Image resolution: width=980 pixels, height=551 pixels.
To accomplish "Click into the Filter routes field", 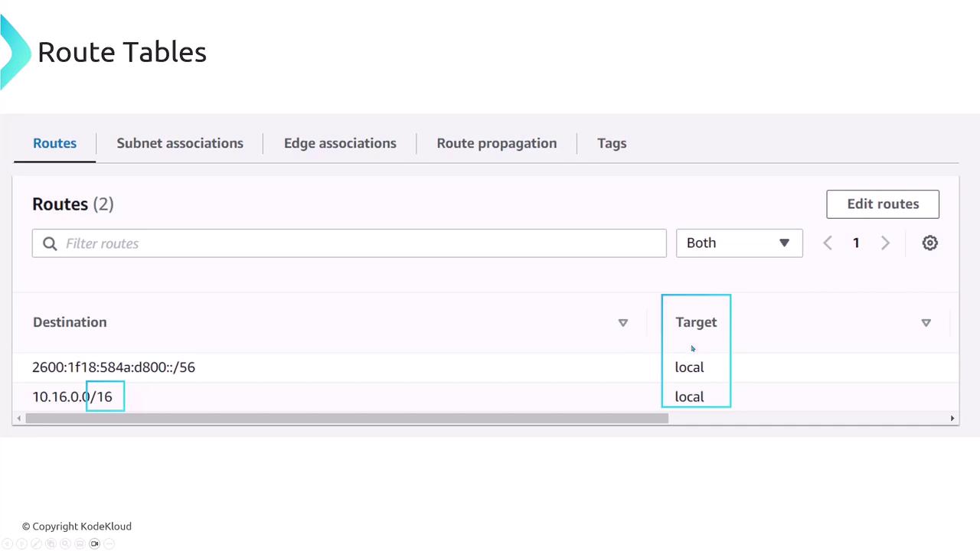I will click(360, 243).
